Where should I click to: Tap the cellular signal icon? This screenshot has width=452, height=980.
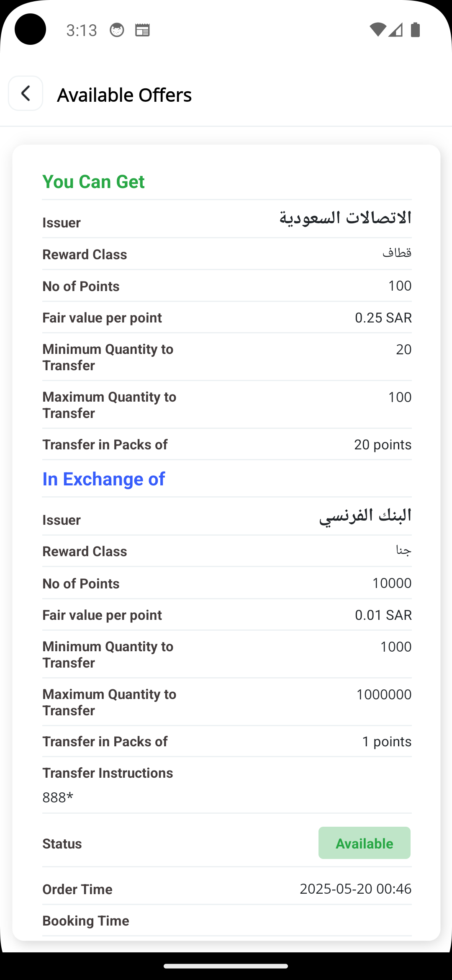coord(395,30)
